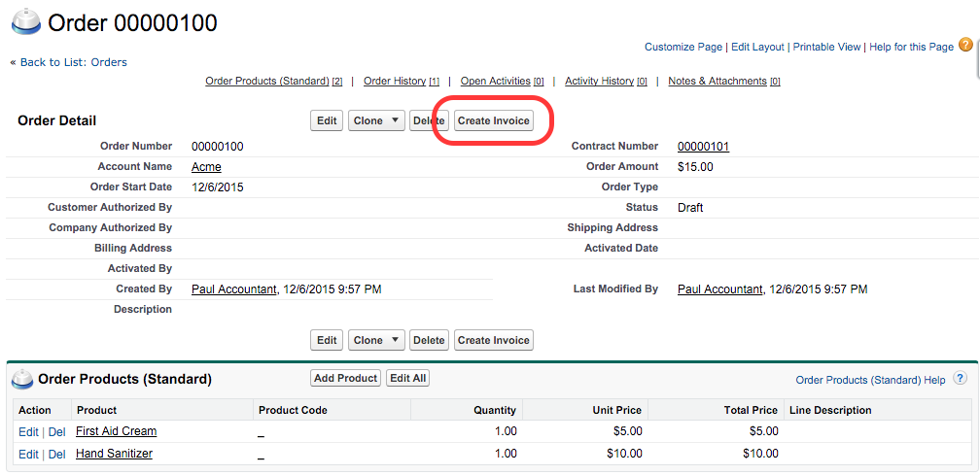Click the Order Products section header icon
This screenshot has height=475, width=980.
click(x=22, y=379)
